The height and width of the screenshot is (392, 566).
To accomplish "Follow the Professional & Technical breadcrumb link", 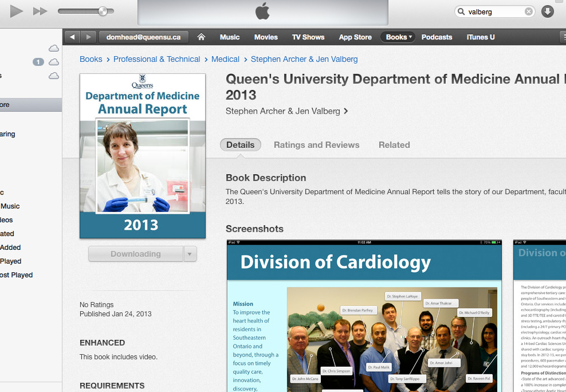I will click(x=156, y=59).
